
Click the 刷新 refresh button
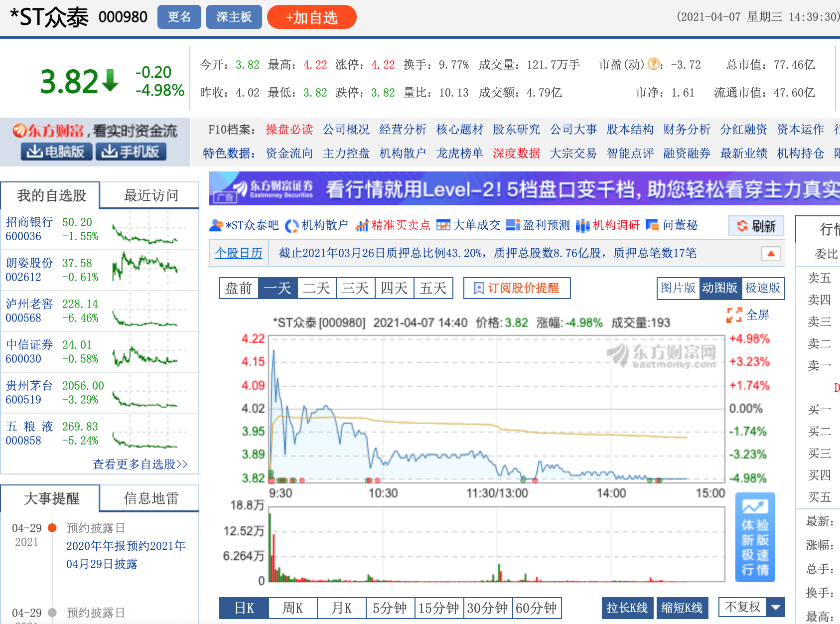pos(756,226)
